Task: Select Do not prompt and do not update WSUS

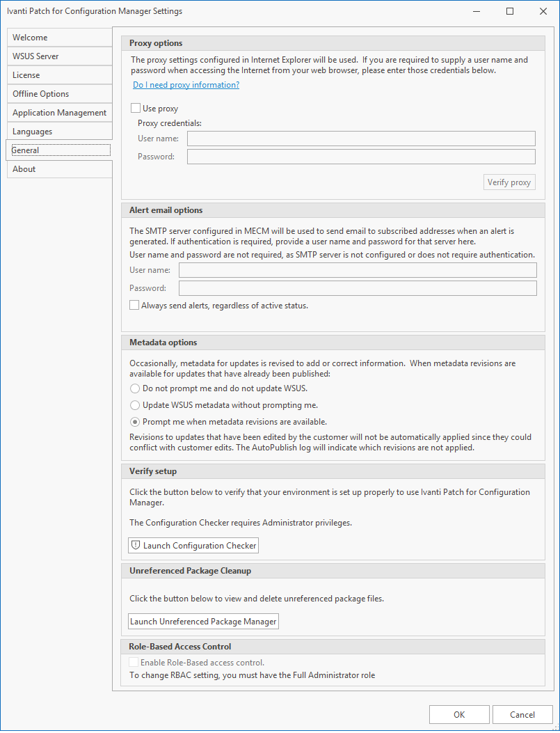Action: click(x=135, y=388)
